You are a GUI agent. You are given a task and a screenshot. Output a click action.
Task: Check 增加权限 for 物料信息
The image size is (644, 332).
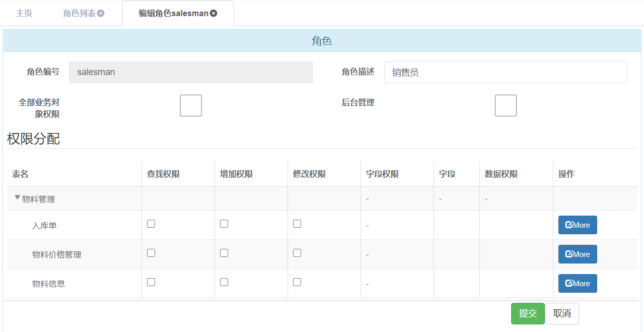click(x=224, y=282)
